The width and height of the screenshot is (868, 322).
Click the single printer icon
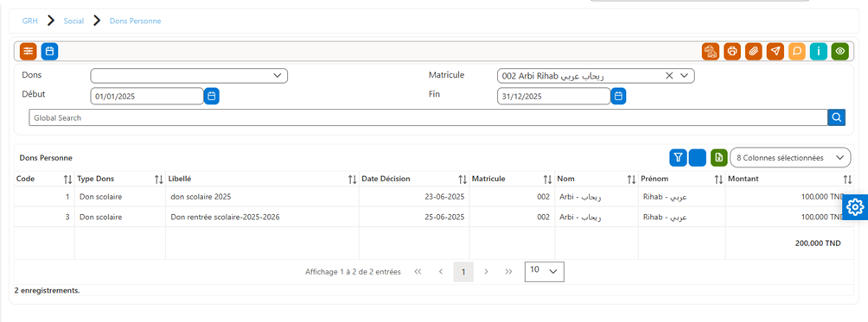(x=731, y=52)
